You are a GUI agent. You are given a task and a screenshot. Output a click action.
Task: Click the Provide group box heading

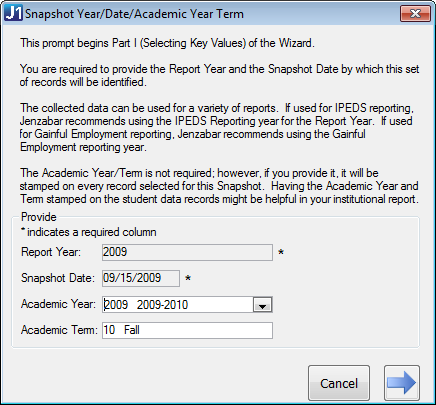(x=39, y=217)
